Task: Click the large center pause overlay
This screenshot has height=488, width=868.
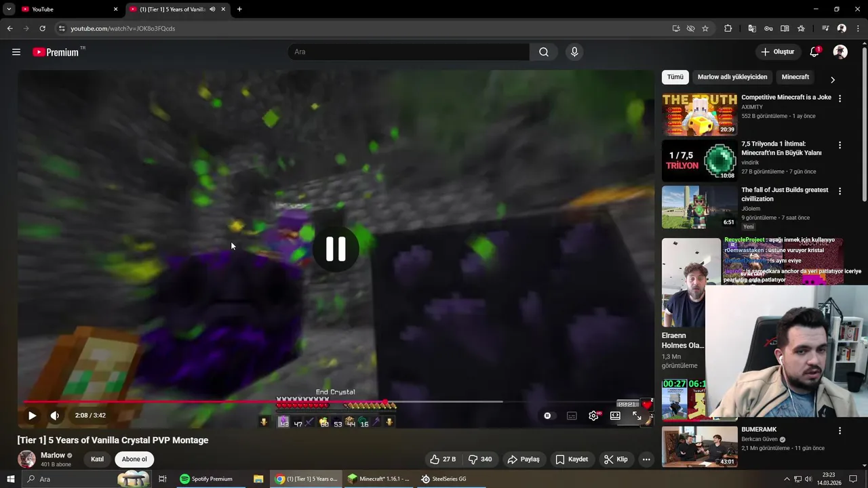Action: (336, 249)
